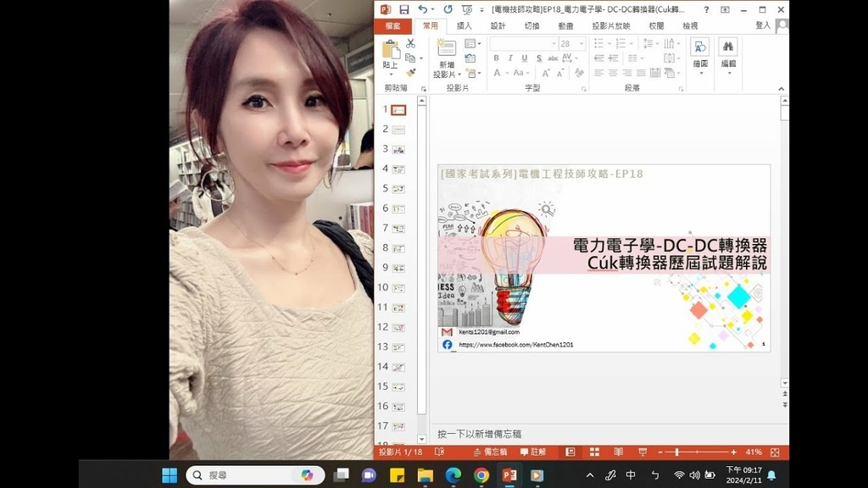Switch to the 插入 Insert tab

(x=464, y=26)
